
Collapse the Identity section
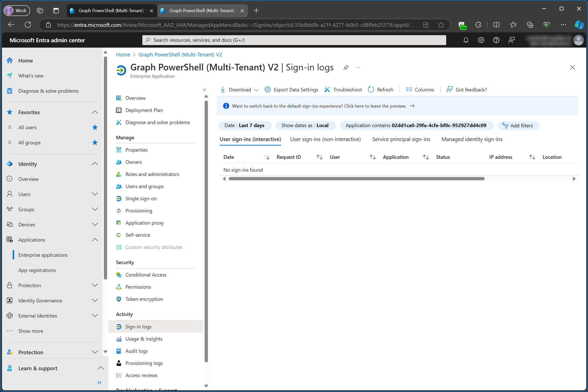click(x=95, y=164)
